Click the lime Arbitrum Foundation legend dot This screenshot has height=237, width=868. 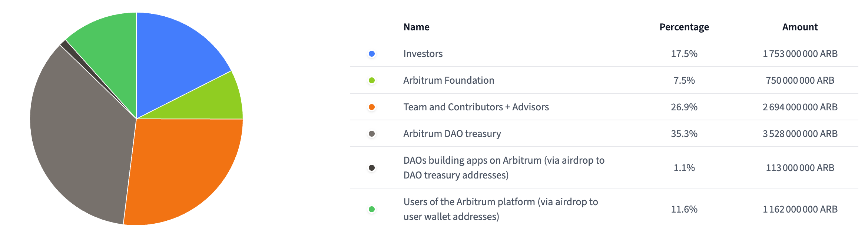372,80
